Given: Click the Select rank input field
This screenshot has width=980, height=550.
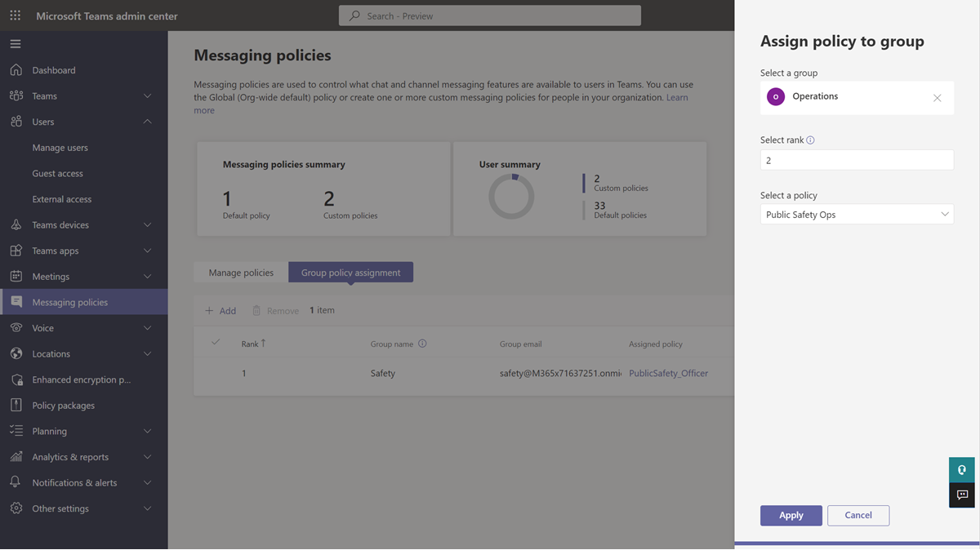Looking at the screenshot, I should click(857, 161).
